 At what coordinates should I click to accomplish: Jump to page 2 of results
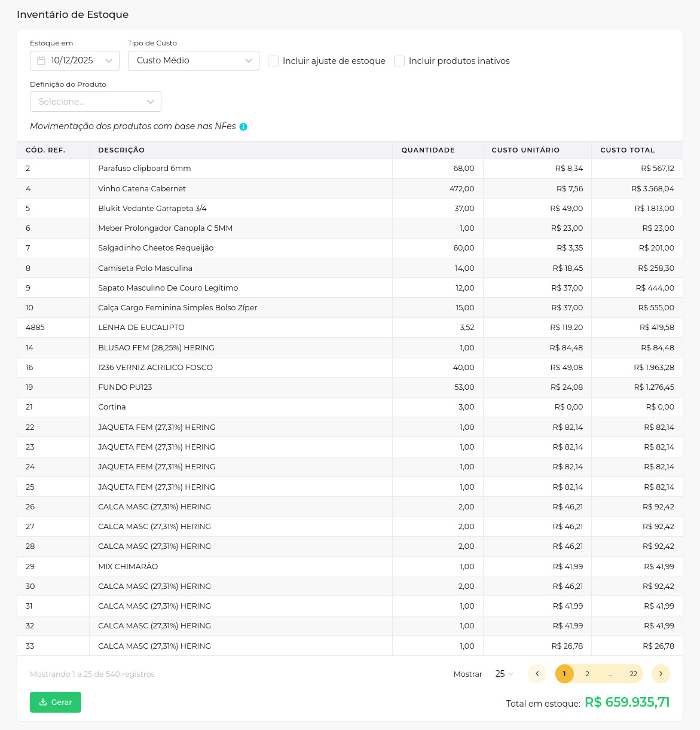click(587, 674)
